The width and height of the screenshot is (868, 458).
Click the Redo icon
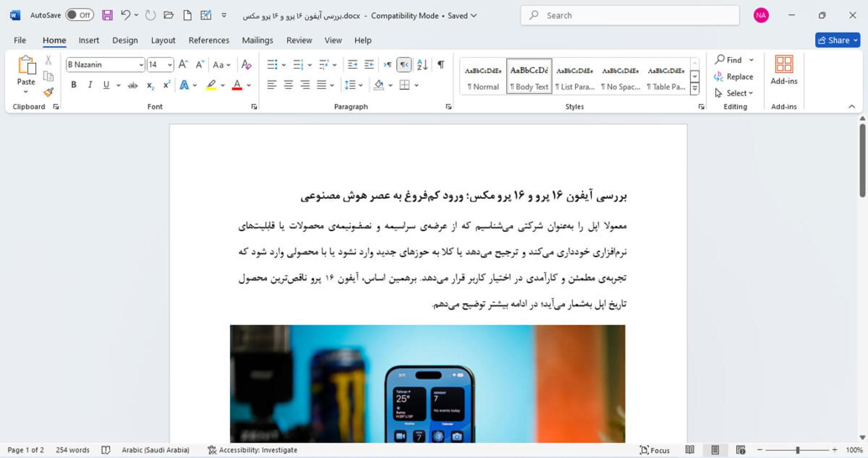pyautogui.click(x=150, y=15)
